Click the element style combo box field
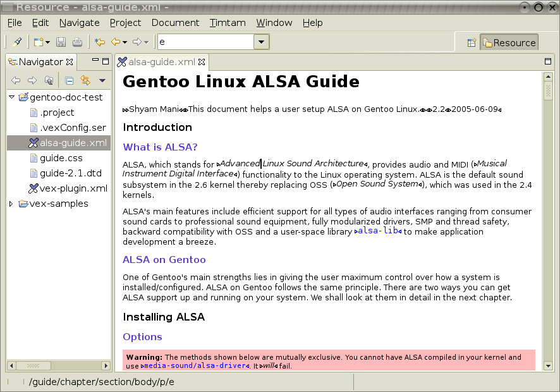This screenshot has width=560, height=392. [205, 42]
